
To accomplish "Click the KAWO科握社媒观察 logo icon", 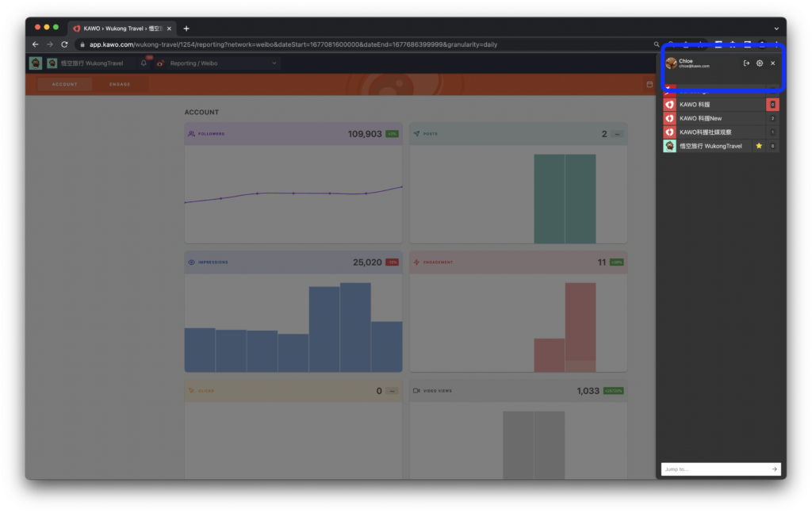I will [669, 132].
